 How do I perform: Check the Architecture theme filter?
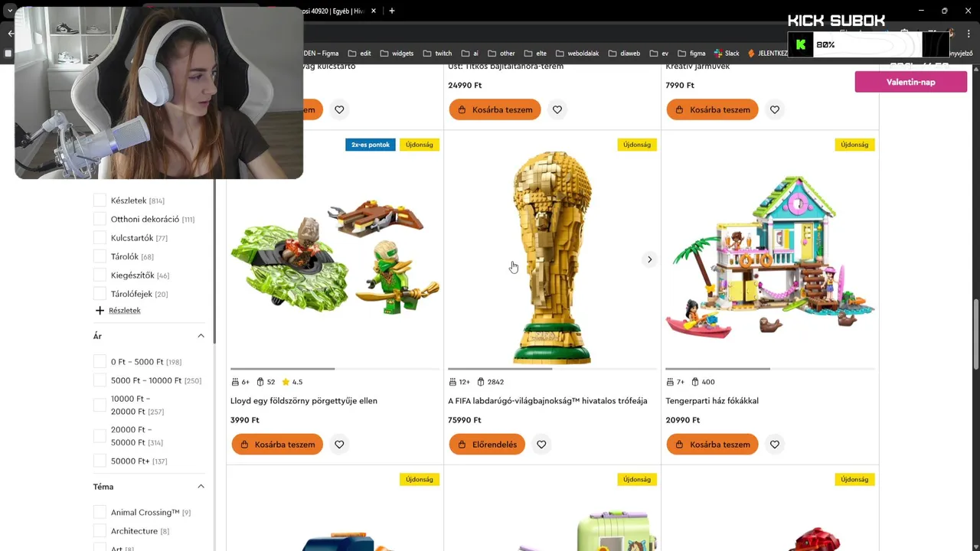coord(100,531)
